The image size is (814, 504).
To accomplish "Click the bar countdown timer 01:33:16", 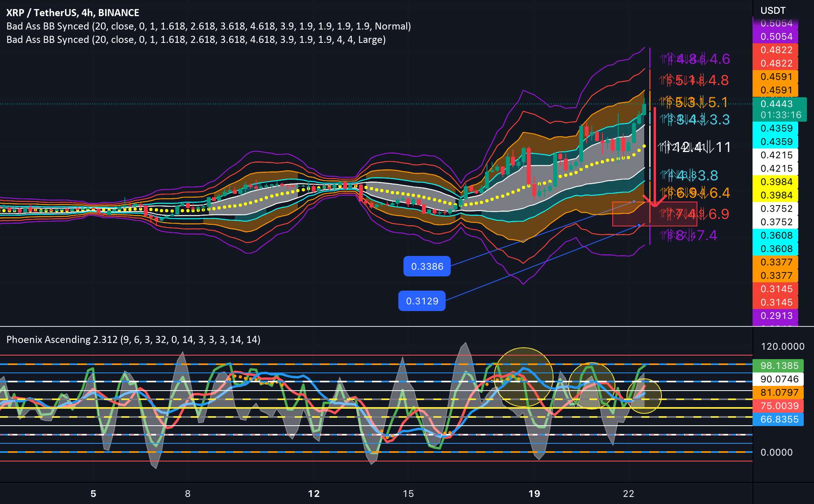I will [x=781, y=115].
